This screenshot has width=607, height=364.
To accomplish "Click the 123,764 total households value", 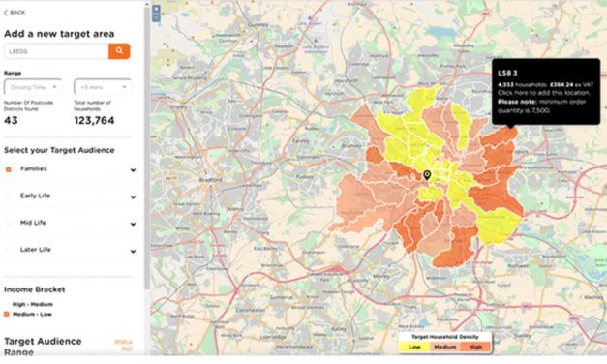I will 94,120.
